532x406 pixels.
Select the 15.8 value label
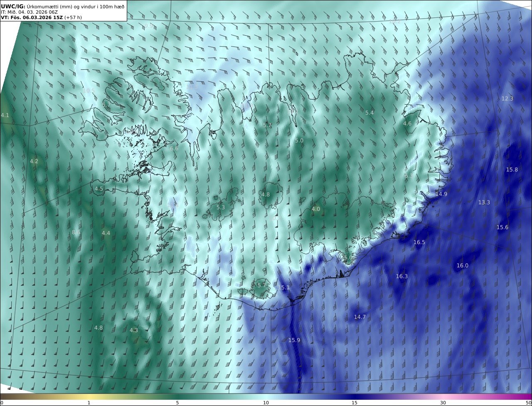point(512,170)
